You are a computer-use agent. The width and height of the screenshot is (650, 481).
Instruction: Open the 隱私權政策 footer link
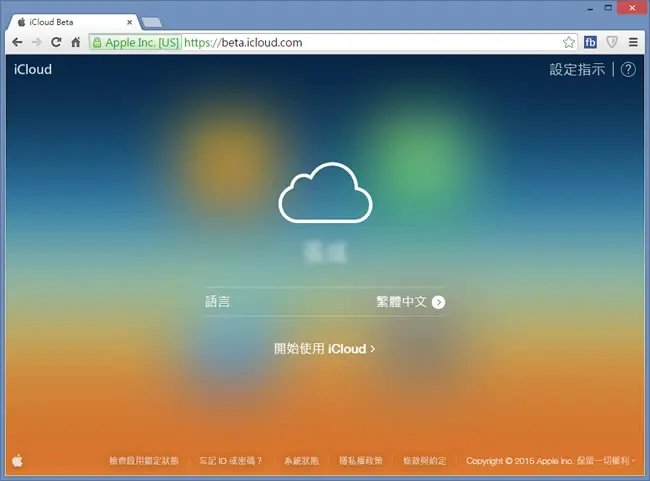[x=361, y=461]
